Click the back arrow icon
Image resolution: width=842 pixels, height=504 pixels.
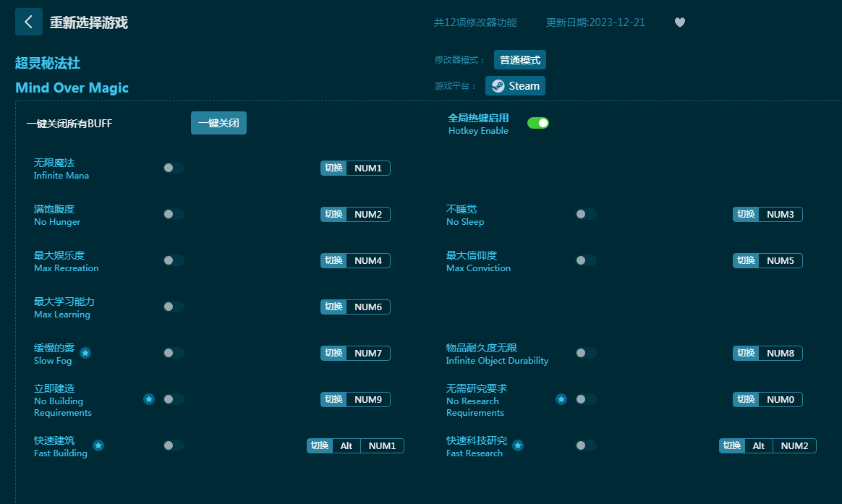[x=28, y=22]
